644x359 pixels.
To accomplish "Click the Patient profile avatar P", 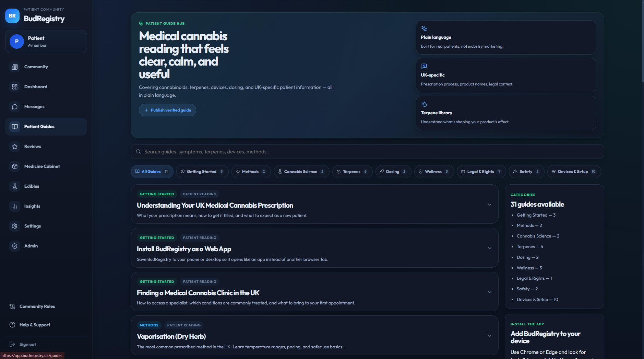I will click(x=17, y=42).
